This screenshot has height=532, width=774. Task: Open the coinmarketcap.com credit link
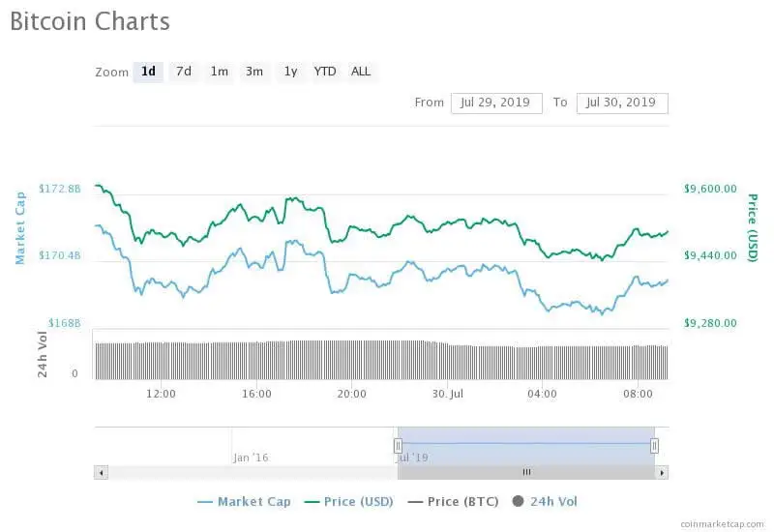click(722, 522)
